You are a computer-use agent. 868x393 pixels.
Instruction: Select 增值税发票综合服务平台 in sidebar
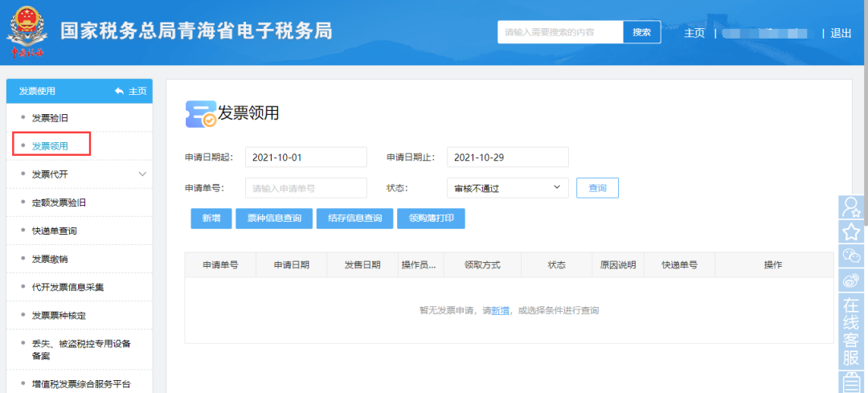click(81, 383)
